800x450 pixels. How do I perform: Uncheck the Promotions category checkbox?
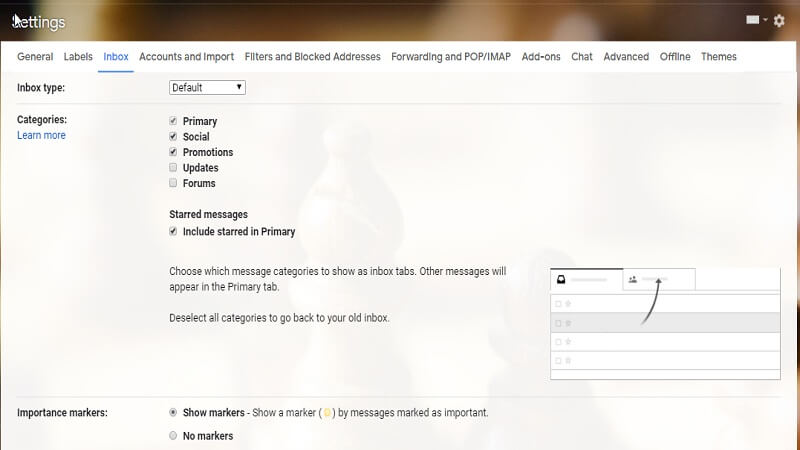click(173, 152)
